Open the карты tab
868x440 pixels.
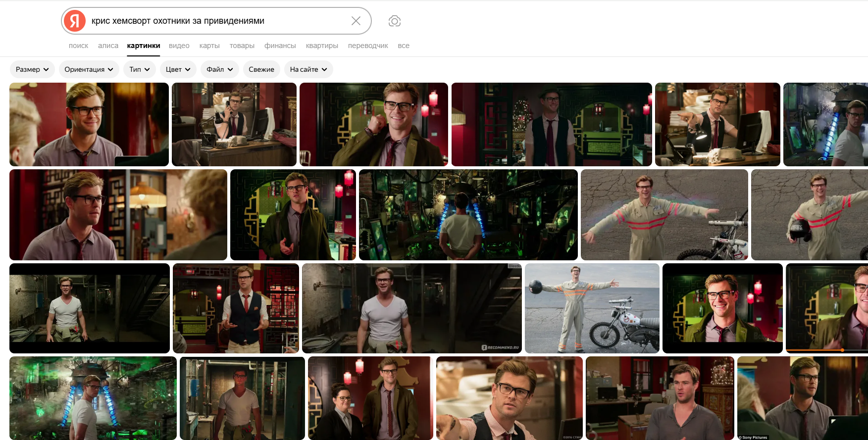click(x=209, y=46)
